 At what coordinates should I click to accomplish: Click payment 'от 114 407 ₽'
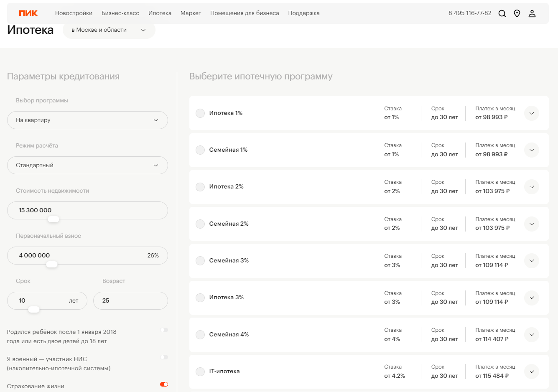pyautogui.click(x=492, y=339)
